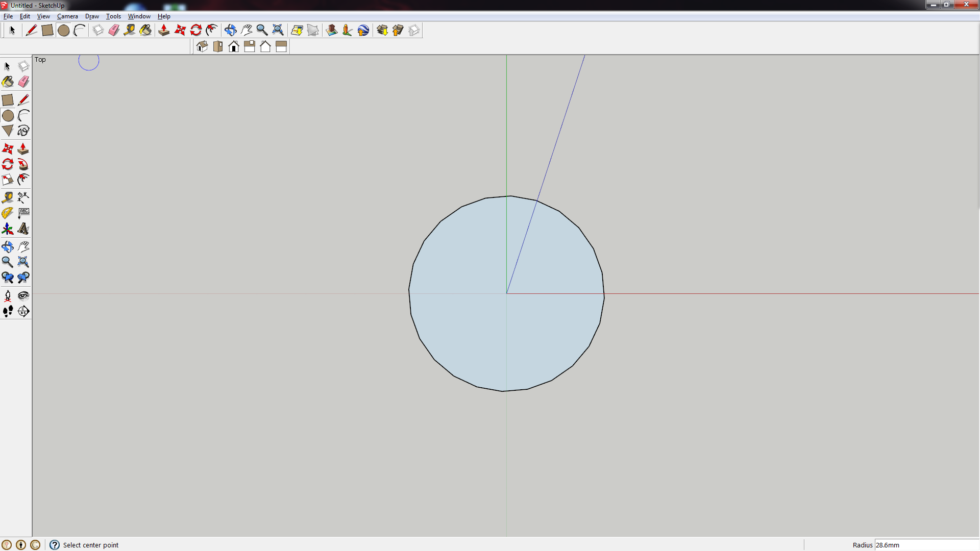Select Offset tool in left tool palette

coord(23,180)
